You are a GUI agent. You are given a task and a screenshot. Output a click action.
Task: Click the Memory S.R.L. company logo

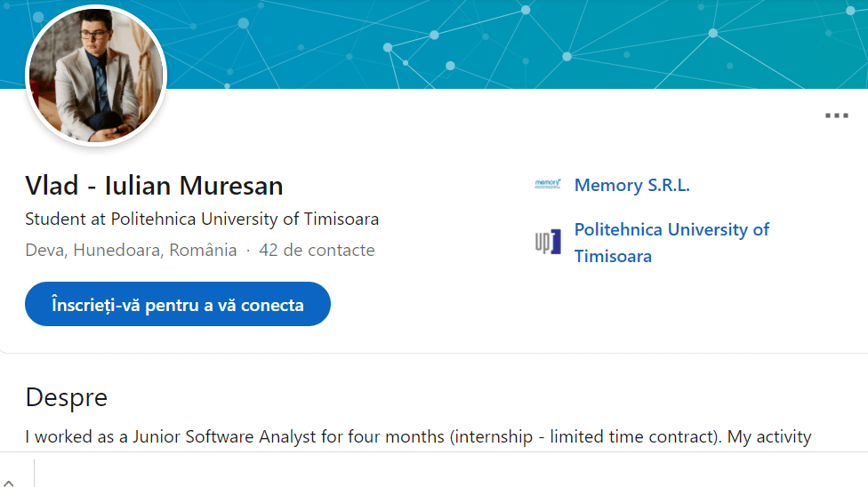pyautogui.click(x=547, y=185)
